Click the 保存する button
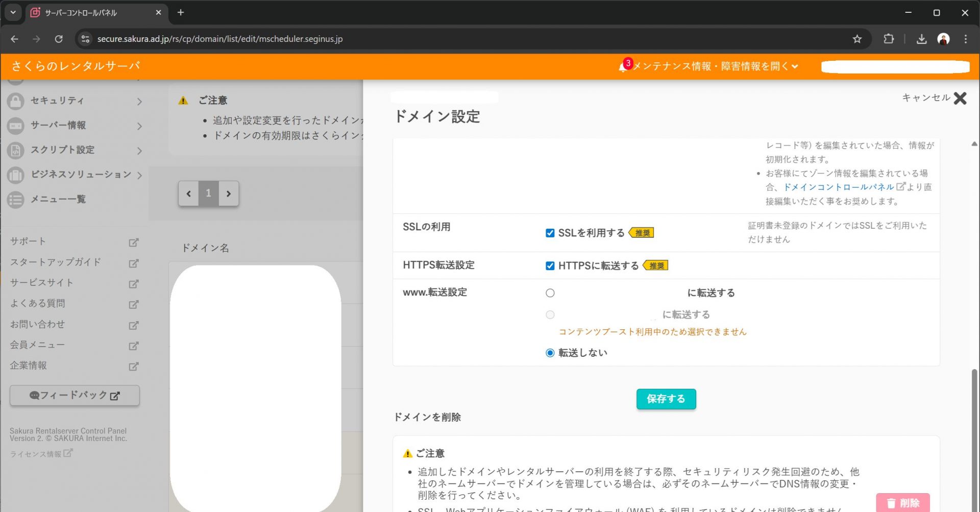The width and height of the screenshot is (980, 512). [666, 399]
